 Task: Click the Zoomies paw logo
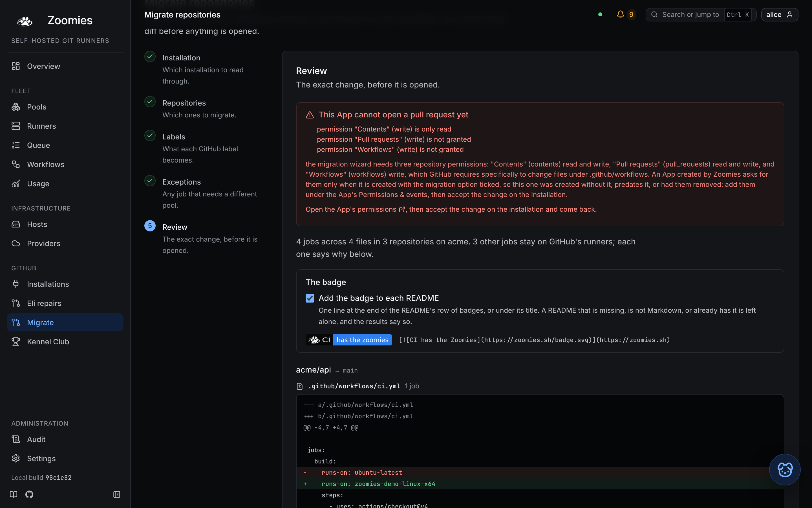(x=25, y=21)
